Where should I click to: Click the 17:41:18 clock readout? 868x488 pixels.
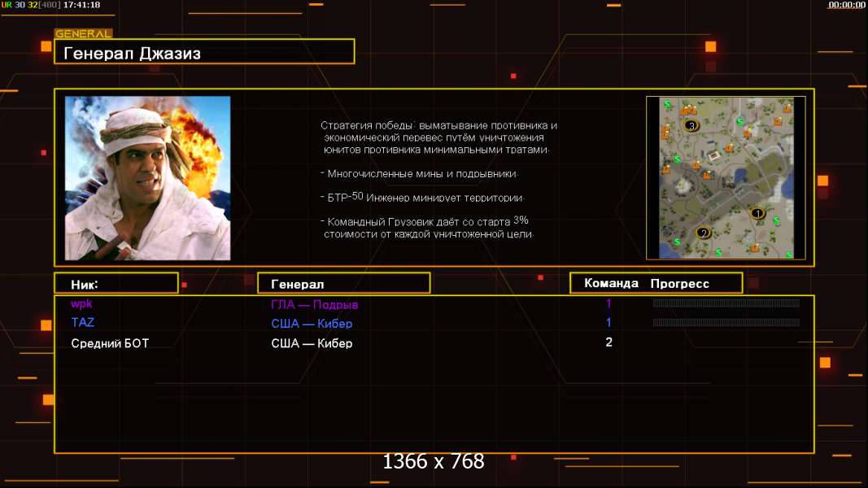point(81,5)
